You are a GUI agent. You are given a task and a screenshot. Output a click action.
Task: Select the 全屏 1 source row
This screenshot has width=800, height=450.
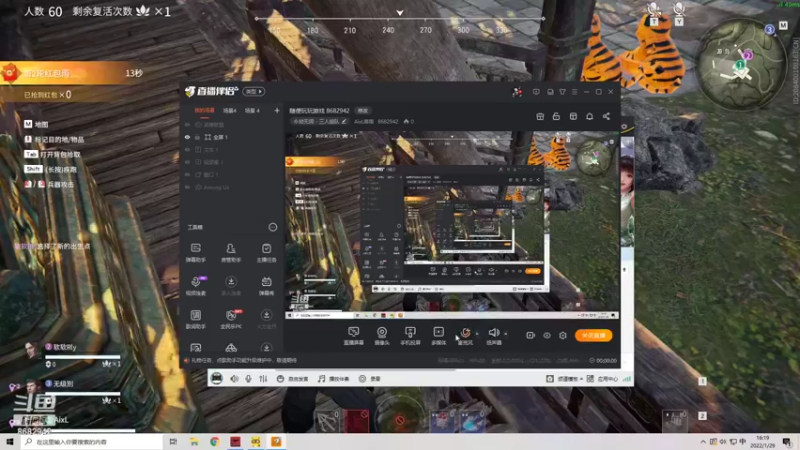tap(232, 137)
